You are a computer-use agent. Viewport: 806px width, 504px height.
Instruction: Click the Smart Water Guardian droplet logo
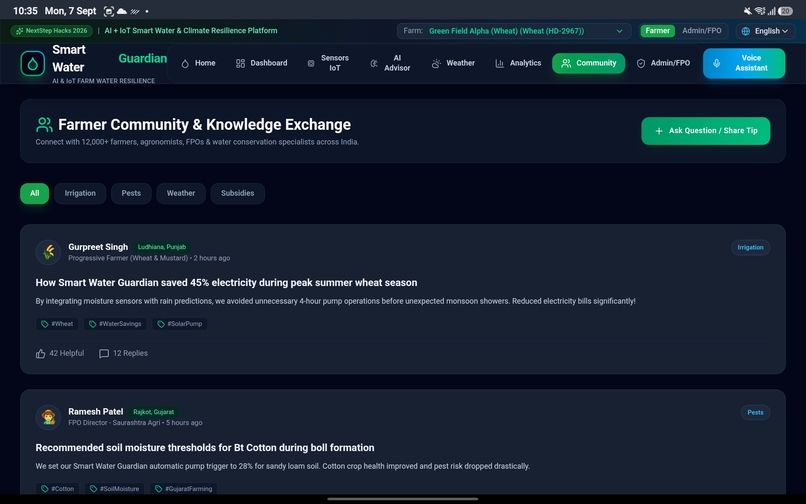coord(32,63)
